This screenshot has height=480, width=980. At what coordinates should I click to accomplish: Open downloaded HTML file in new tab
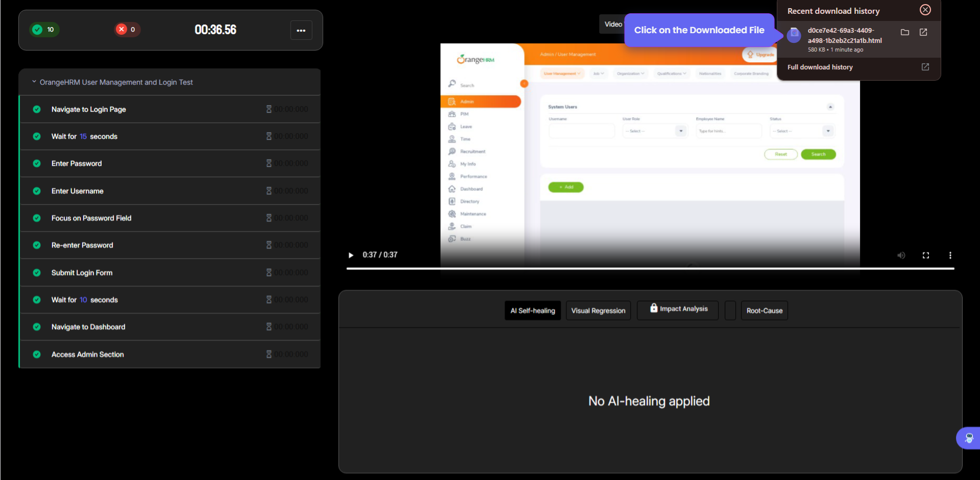(x=923, y=32)
